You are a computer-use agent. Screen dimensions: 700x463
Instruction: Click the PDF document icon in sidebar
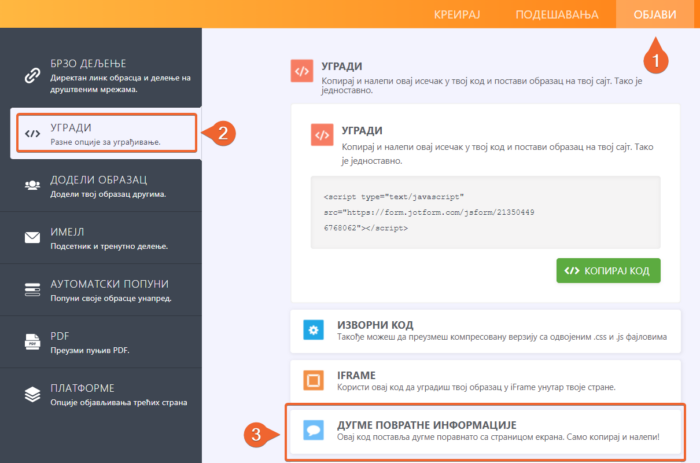[x=32, y=342]
